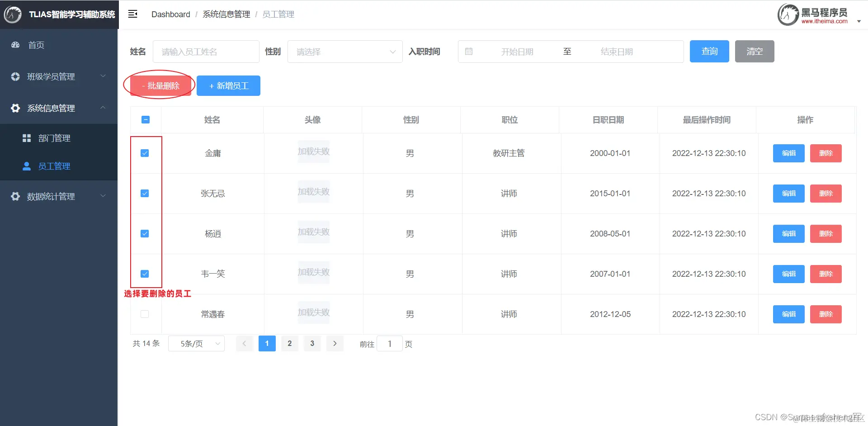
Task: Click the 查询 search button
Action: (x=709, y=51)
